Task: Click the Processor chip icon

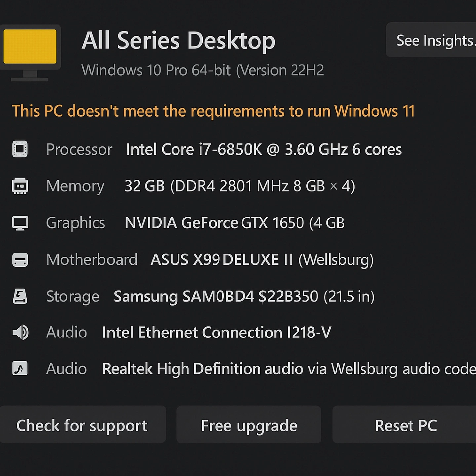Action: point(20,149)
